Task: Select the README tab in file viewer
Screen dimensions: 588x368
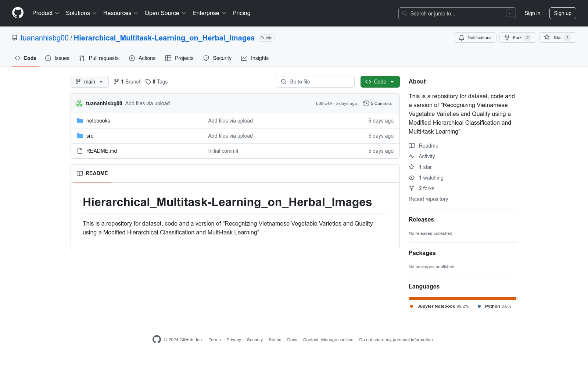Action: [92, 173]
